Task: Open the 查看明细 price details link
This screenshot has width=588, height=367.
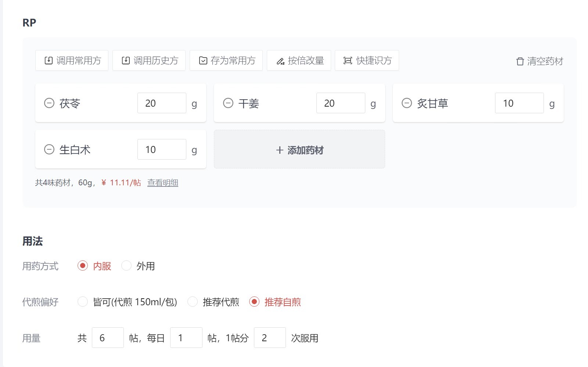Action: (x=162, y=182)
